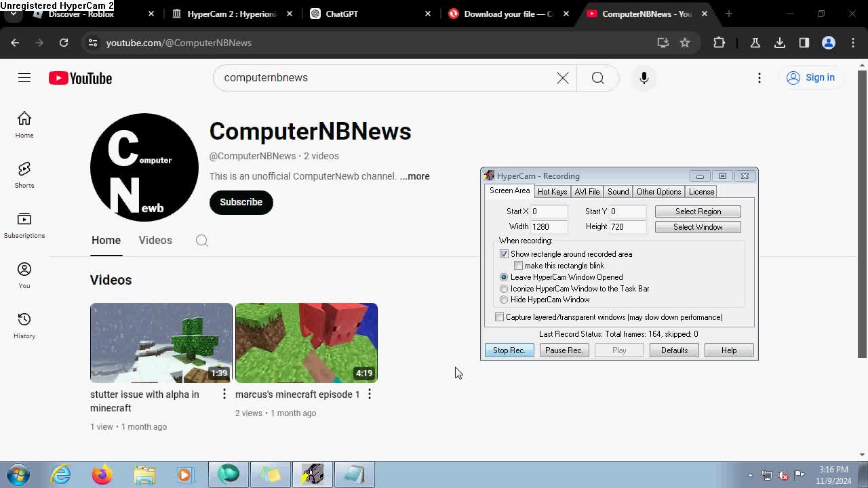Go back with browser back arrow
The width and height of the screenshot is (868, 488).
pos(15,43)
